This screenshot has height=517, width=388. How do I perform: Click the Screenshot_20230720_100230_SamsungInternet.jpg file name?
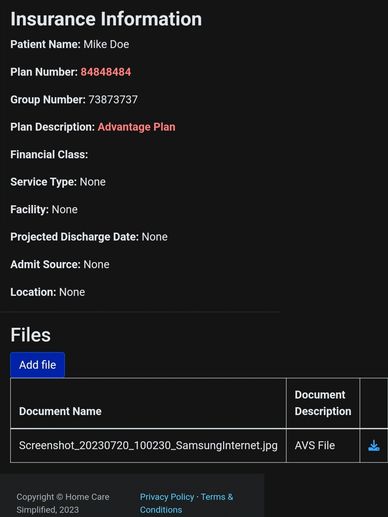tap(148, 445)
